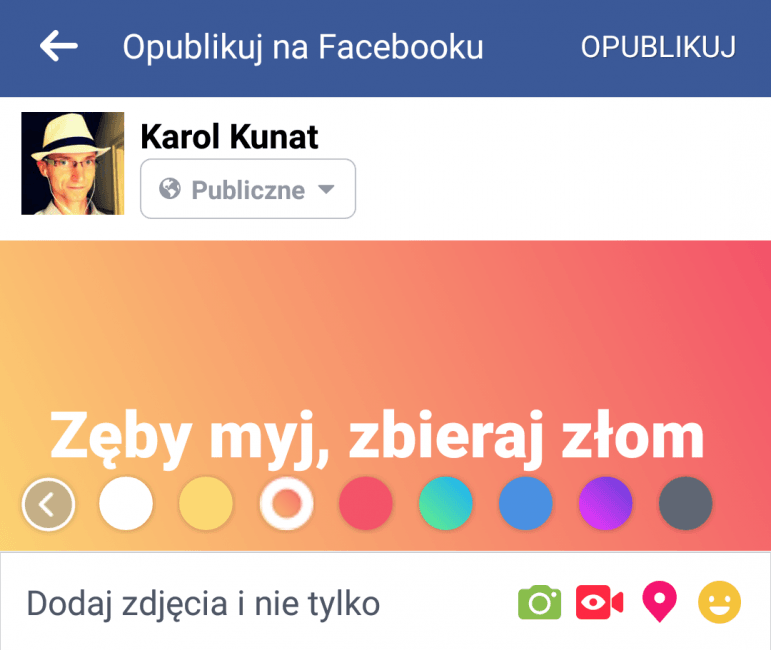
Task: Click the globe icon in privacy selector
Action: click(x=170, y=189)
